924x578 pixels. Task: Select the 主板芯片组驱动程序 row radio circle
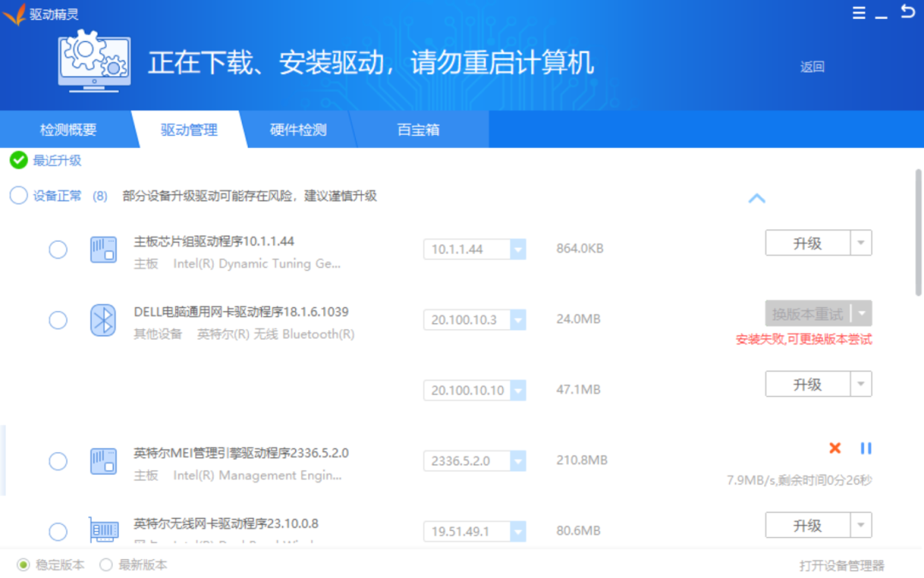pos(58,249)
